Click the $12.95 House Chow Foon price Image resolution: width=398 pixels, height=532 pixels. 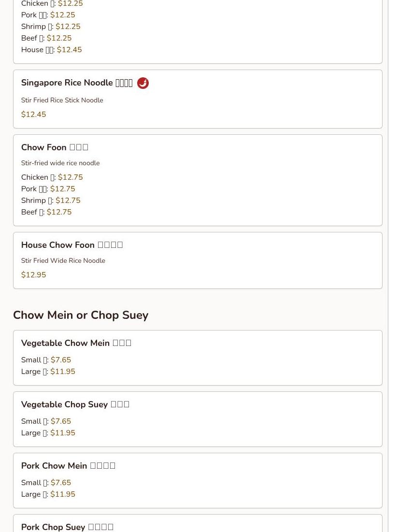click(x=33, y=275)
